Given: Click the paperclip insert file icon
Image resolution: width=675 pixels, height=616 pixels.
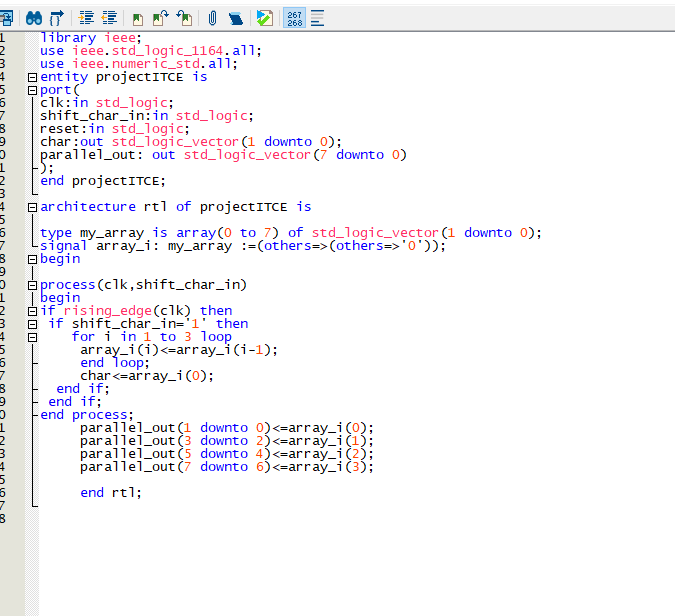Looking at the screenshot, I should (x=212, y=18).
